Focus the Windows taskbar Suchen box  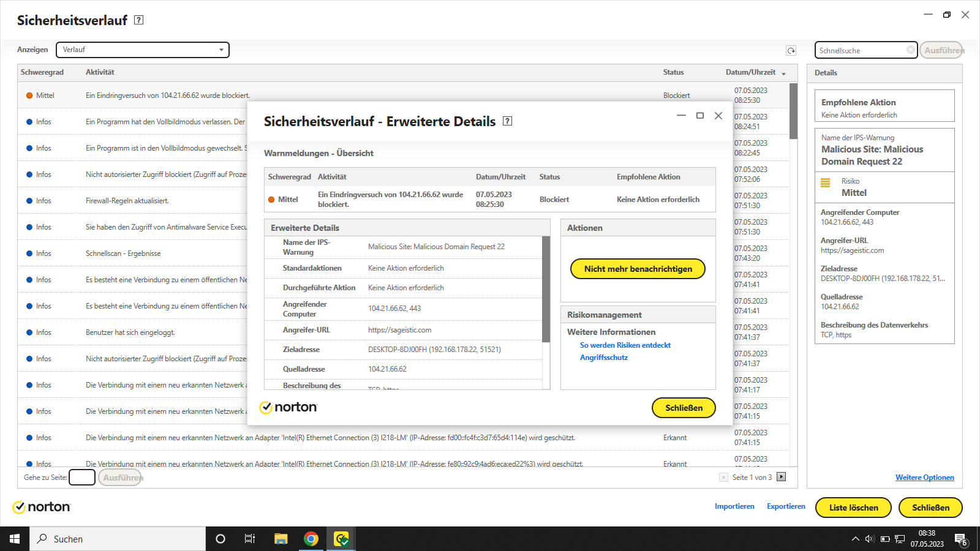click(118, 539)
